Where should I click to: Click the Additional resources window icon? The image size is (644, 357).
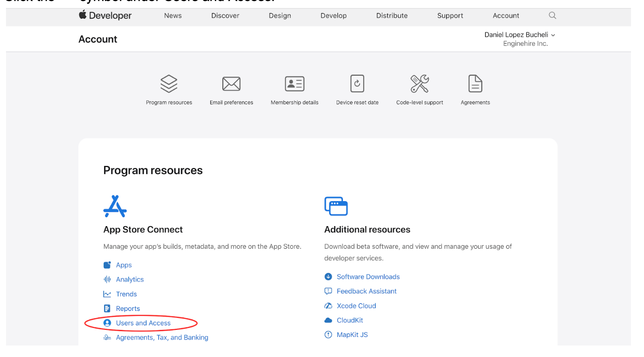pos(336,206)
